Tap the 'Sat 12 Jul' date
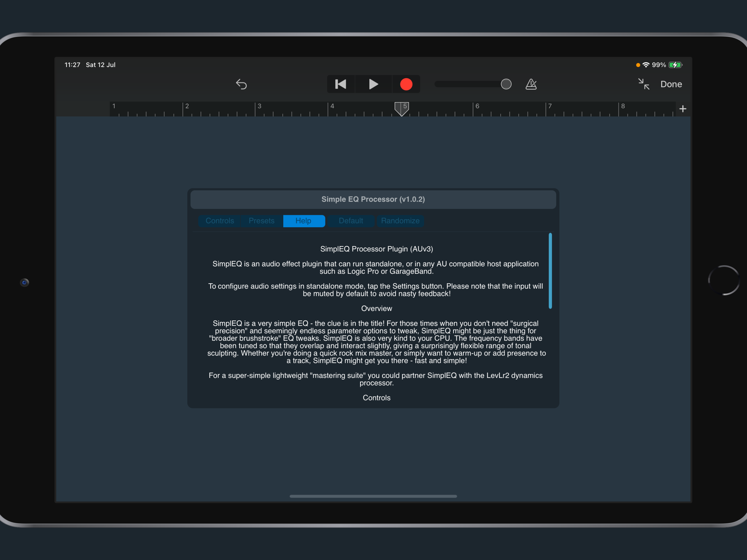Viewport: 747px width, 560px height. pyautogui.click(x=101, y=65)
